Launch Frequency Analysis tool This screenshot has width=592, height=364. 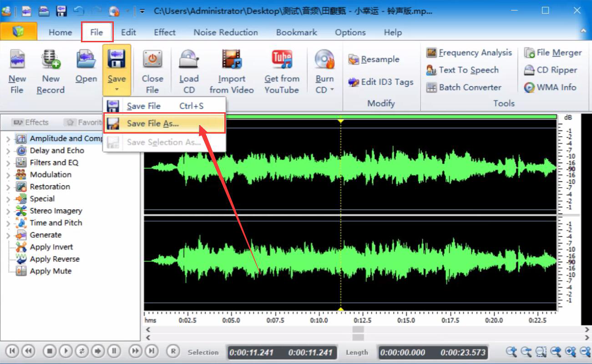(x=469, y=53)
